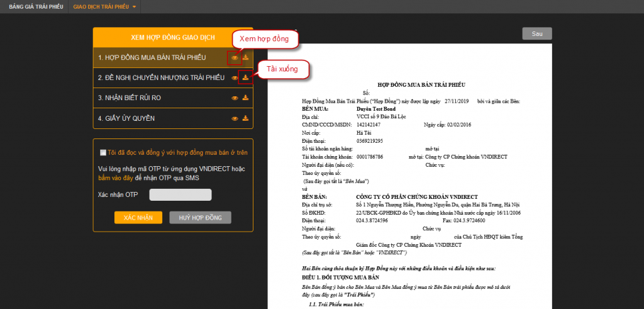This screenshot has height=309, width=644.
Task: Check the contract agreement checkbox
Action: tap(103, 152)
